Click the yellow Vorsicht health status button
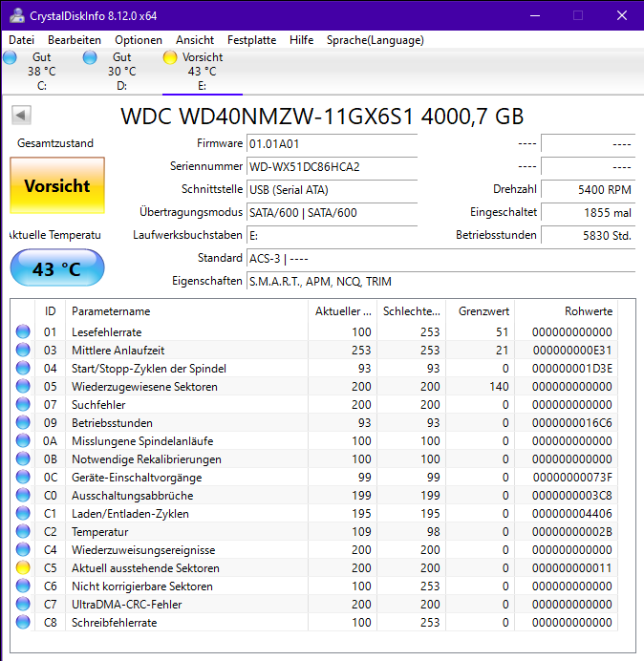This screenshot has height=661, width=644. pyautogui.click(x=57, y=185)
